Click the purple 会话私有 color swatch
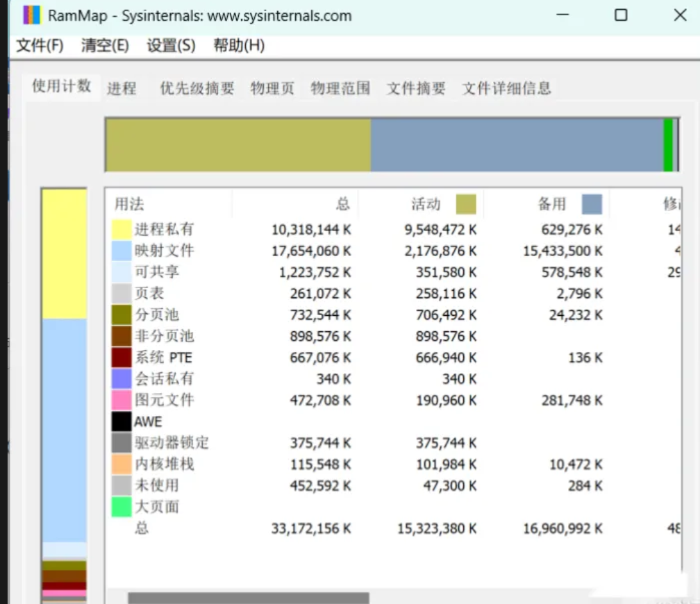 pyautogui.click(x=121, y=379)
